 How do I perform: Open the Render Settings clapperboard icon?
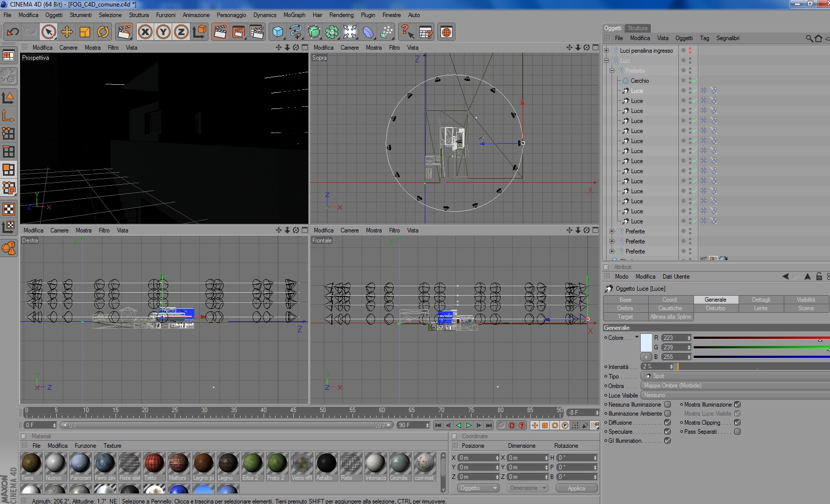point(257,32)
